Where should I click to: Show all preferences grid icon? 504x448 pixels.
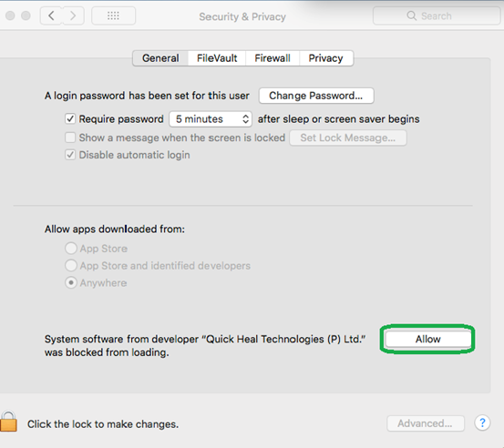pyautogui.click(x=113, y=15)
